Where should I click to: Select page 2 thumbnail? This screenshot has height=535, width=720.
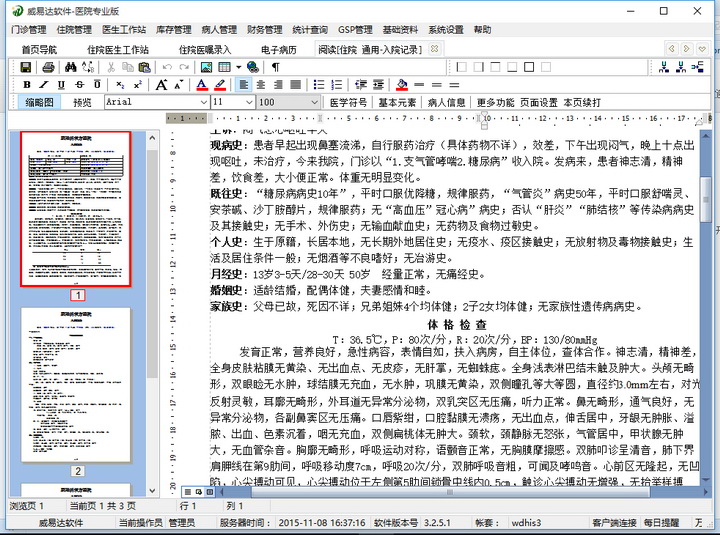tap(76, 385)
